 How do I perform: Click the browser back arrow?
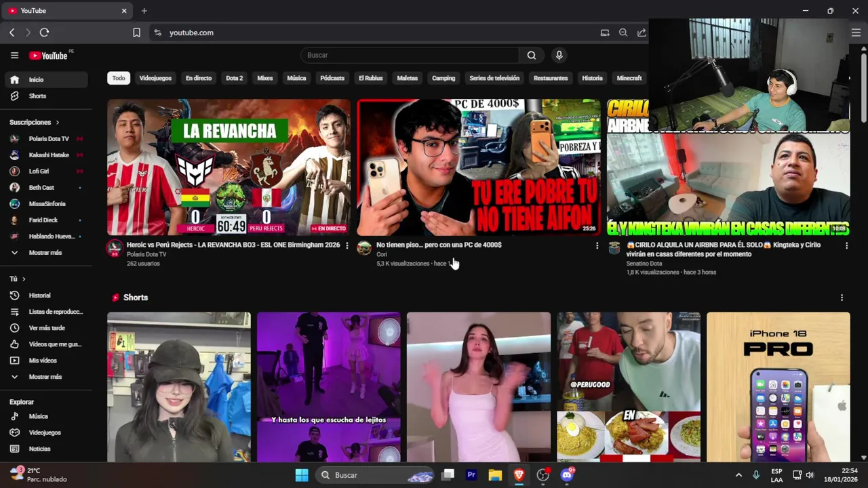[12, 33]
